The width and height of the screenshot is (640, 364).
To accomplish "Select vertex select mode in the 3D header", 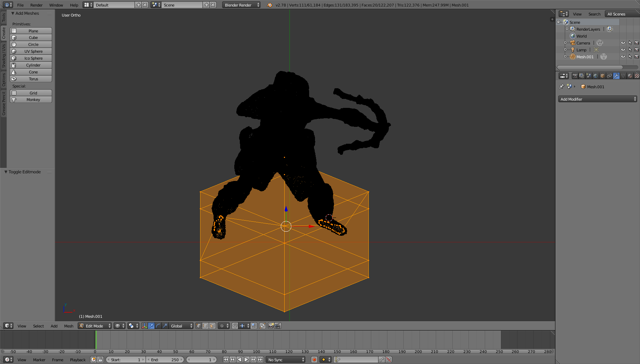I will [198, 326].
